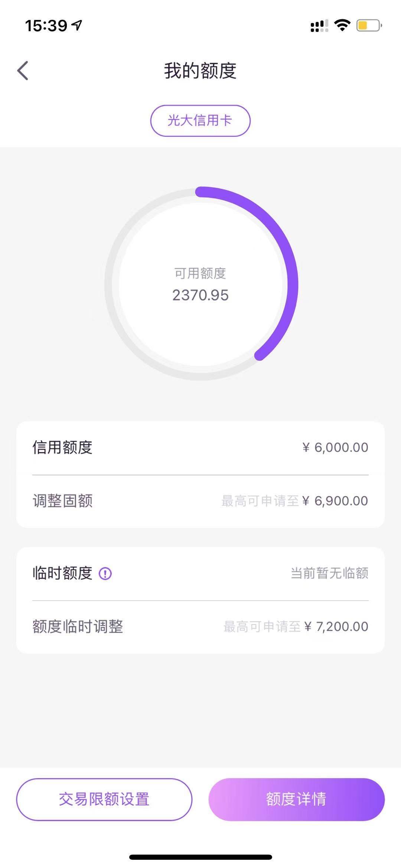Tap the cellular signal bars icon
The width and height of the screenshot is (401, 868).
tap(319, 26)
